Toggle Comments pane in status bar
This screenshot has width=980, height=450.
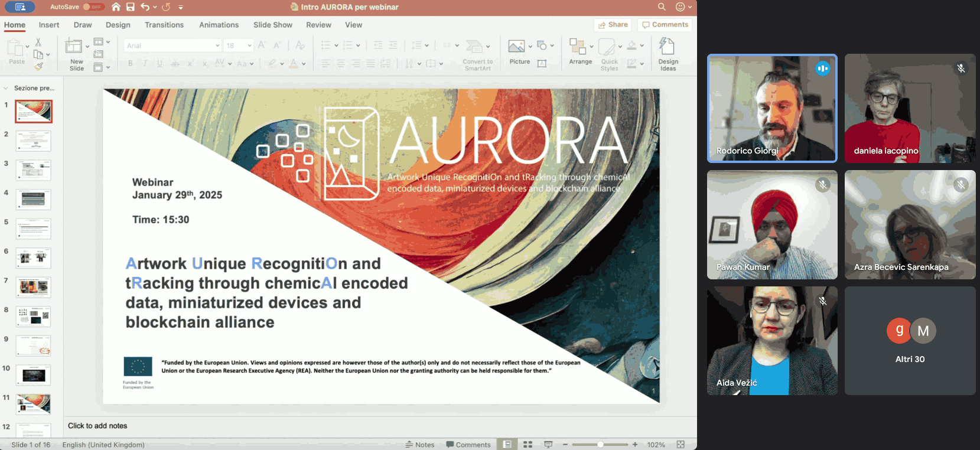tap(468, 445)
